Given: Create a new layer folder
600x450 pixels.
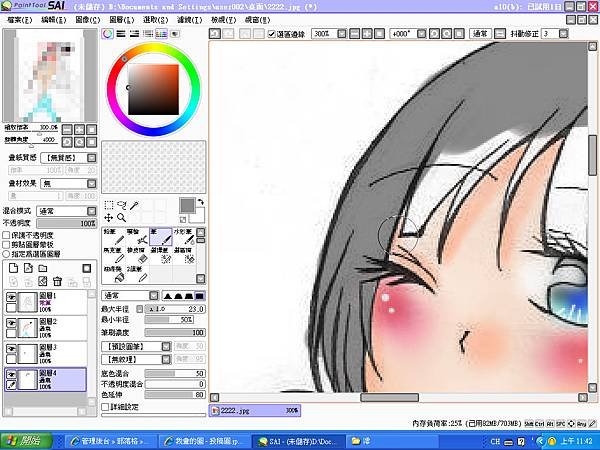Looking at the screenshot, I should (42, 268).
